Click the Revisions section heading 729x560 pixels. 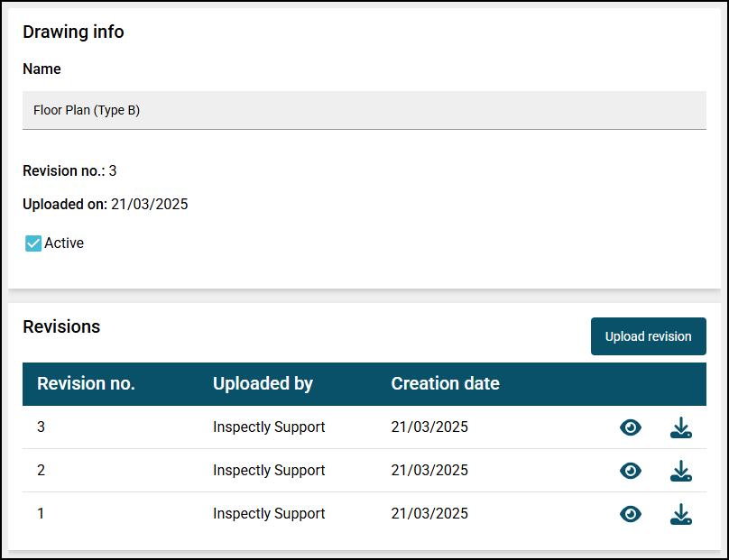click(61, 326)
